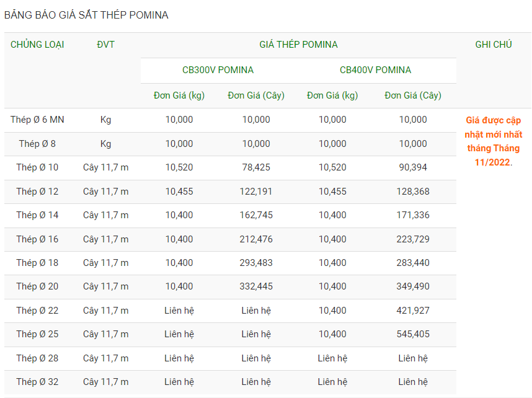Screen dimensions: 532x398
Task: Select the value 349,490 in the Thép Ø 20 row
Action: coord(413,286)
